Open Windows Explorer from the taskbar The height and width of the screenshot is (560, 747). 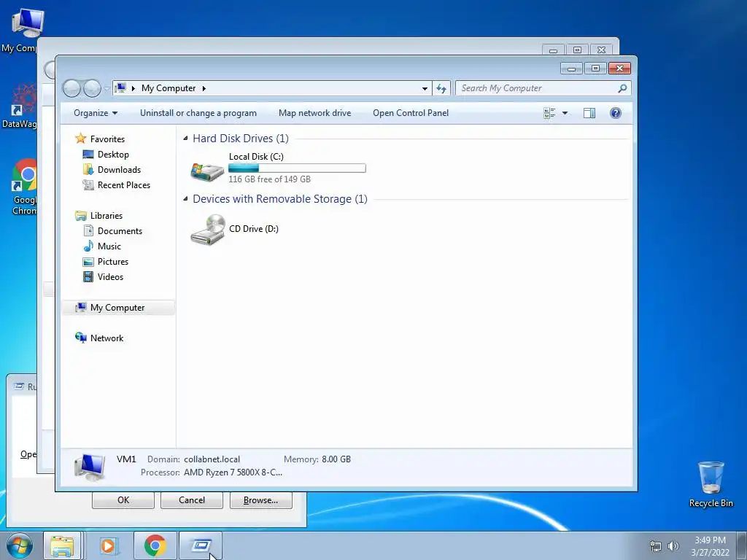coord(63,545)
